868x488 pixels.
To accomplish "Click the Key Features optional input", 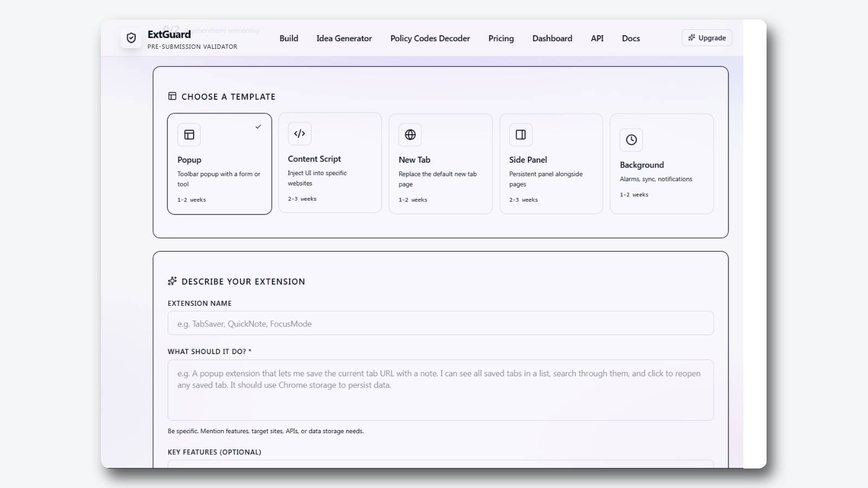I will pos(441,464).
